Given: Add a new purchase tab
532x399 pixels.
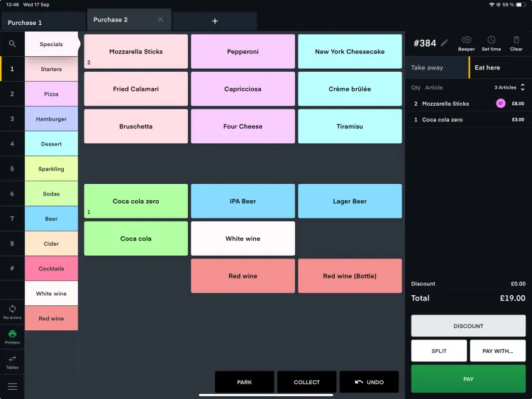Looking at the screenshot, I should (x=215, y=21).
